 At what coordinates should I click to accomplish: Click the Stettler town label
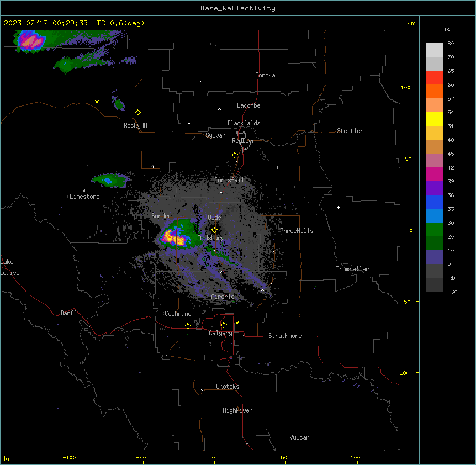[x=350, y=131]
